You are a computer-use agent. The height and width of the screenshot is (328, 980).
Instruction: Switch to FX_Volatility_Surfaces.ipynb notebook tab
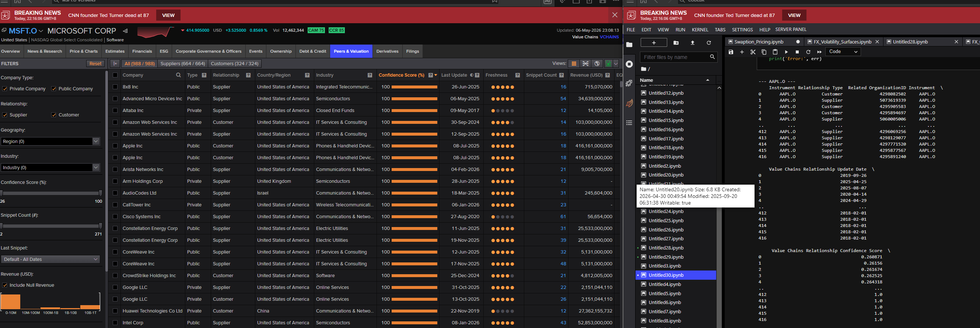tap(842, 42)
